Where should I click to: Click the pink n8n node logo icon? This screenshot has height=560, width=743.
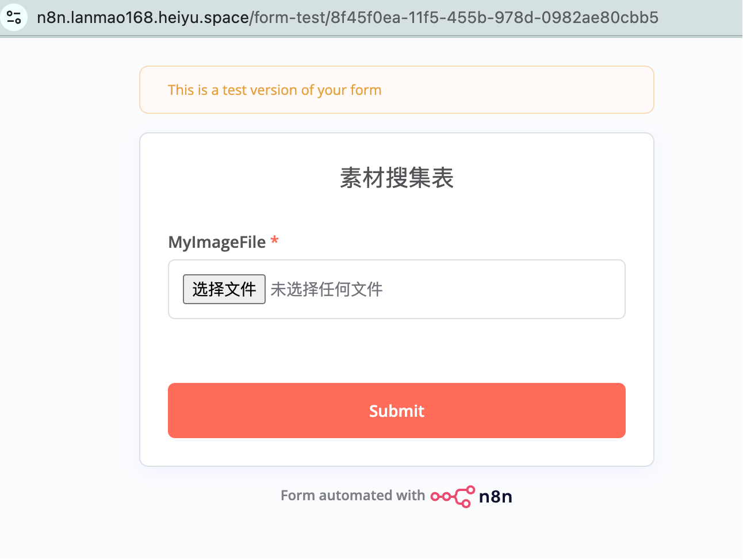[453, 496]
